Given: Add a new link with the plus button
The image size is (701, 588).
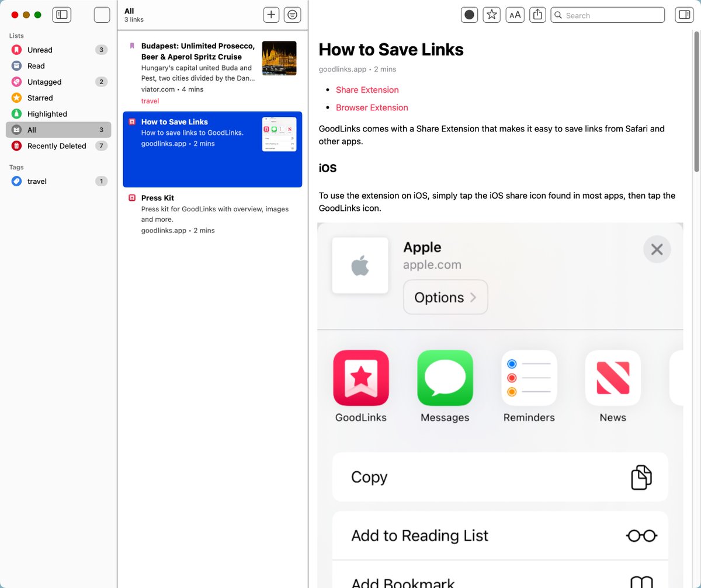Looking at the screenshot, I should point(271,15).
